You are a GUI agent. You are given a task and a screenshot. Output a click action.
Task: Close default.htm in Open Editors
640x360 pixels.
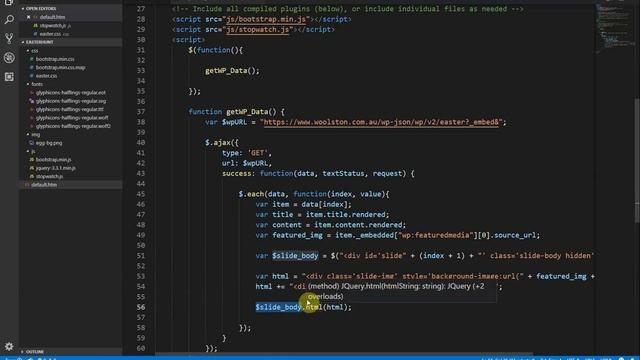coord(28,17)
